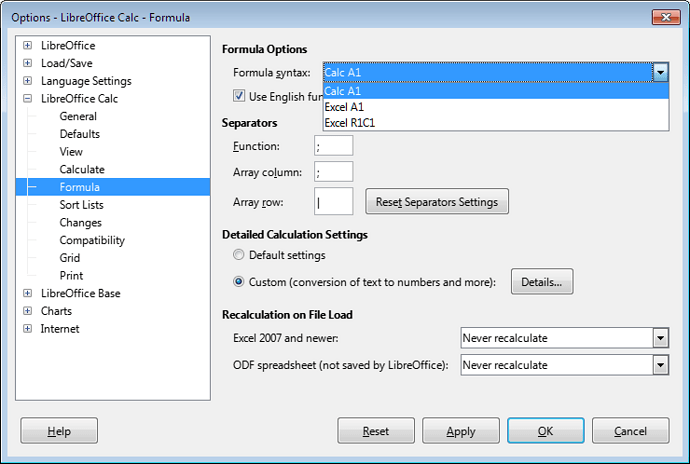Apply the current option changes

tap(461, 431)
